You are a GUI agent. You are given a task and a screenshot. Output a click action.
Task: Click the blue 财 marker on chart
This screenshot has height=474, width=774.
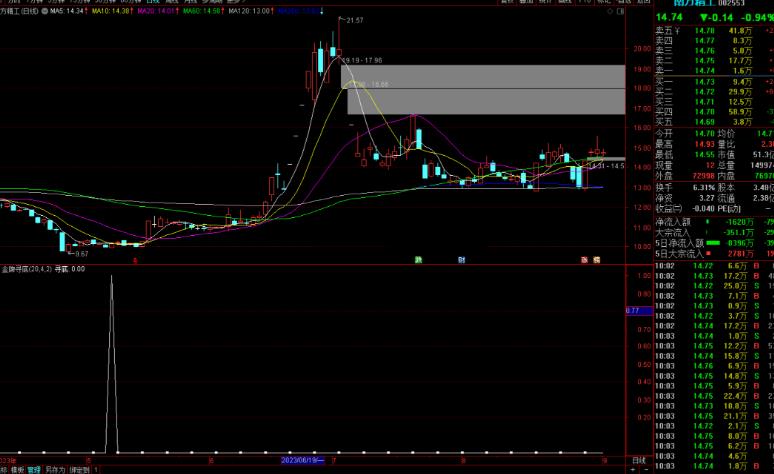[x=462, y=260]
